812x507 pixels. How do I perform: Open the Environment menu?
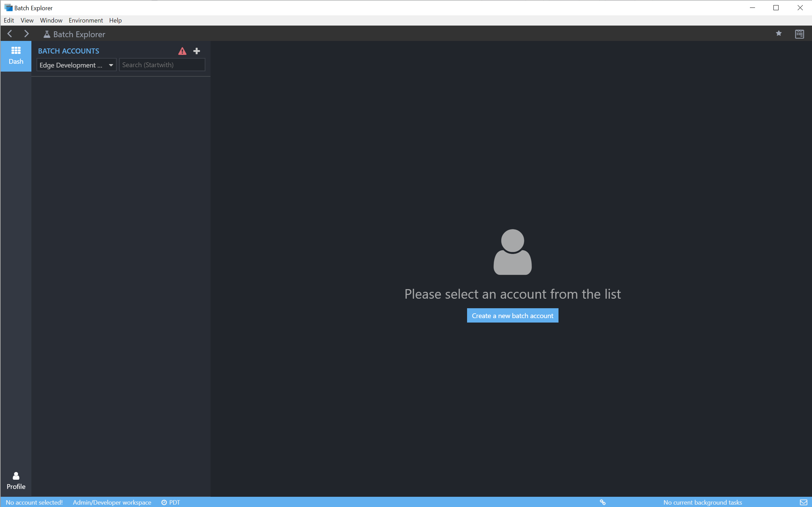click(85, 20)
